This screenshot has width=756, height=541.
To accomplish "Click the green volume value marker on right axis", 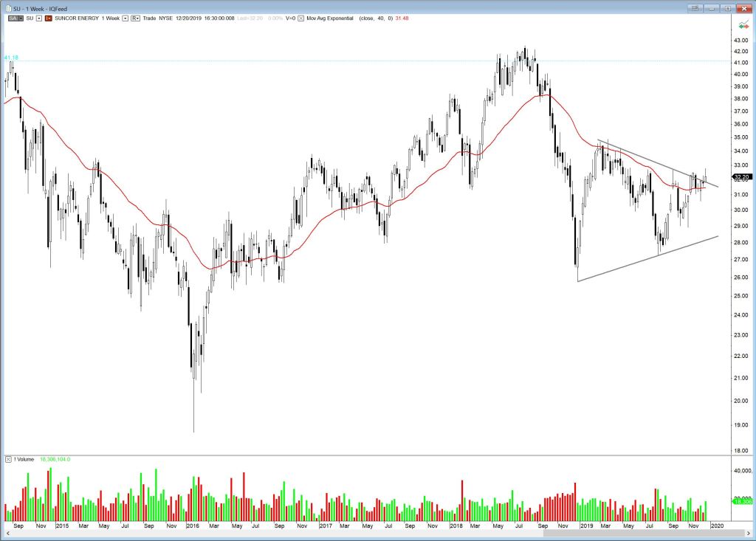I will 741,501.
